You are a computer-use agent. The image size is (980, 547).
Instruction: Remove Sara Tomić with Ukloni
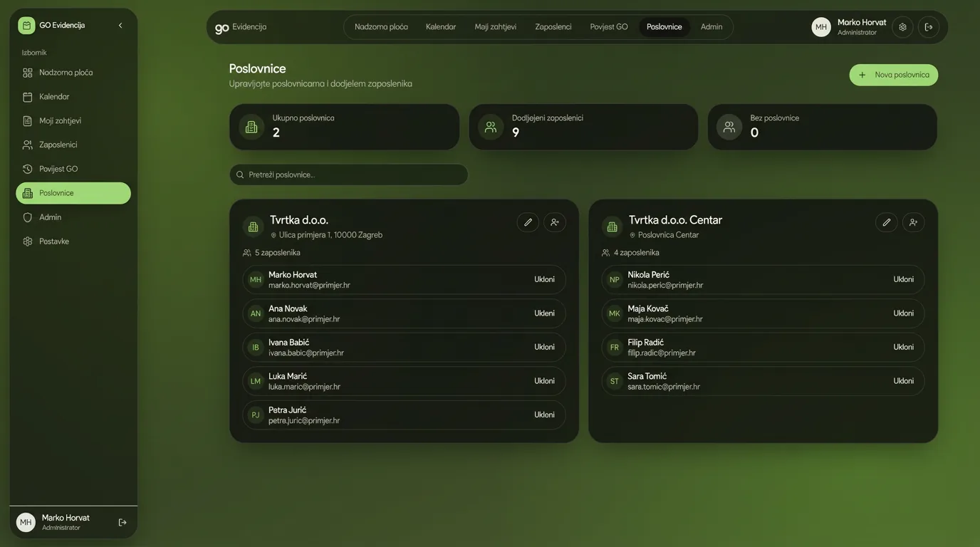[x=903, y=381]
